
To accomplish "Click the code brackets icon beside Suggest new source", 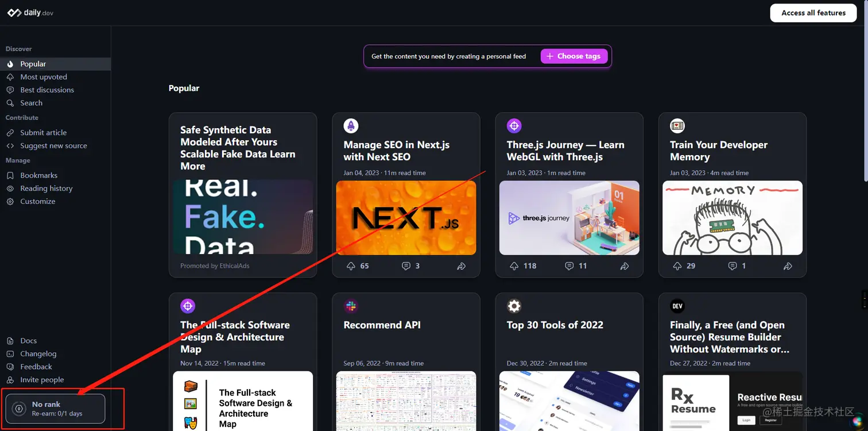I will click(10, 145).
